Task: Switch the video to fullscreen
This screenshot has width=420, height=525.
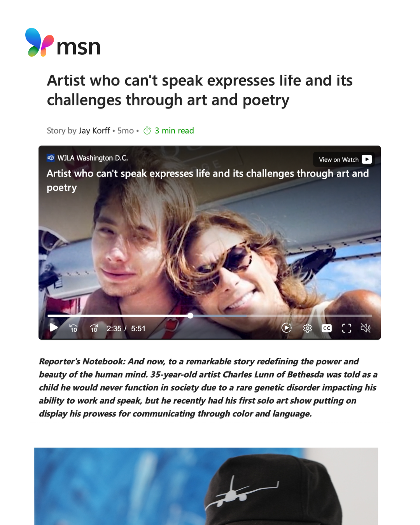Action: click(x=346, y=328)
